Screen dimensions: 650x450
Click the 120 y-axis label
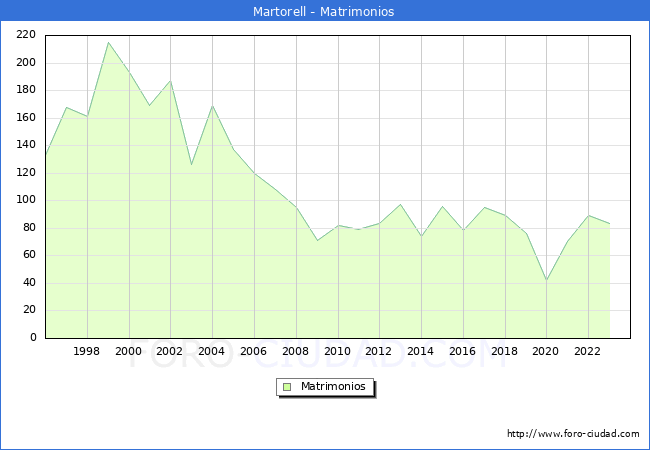[x=26, y=173]
